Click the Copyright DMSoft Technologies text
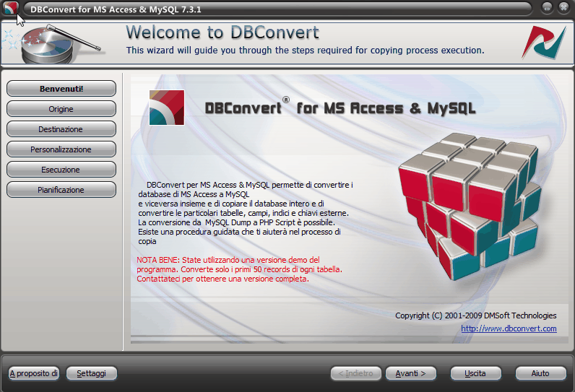The image size is (575, 392). [475, 315]
